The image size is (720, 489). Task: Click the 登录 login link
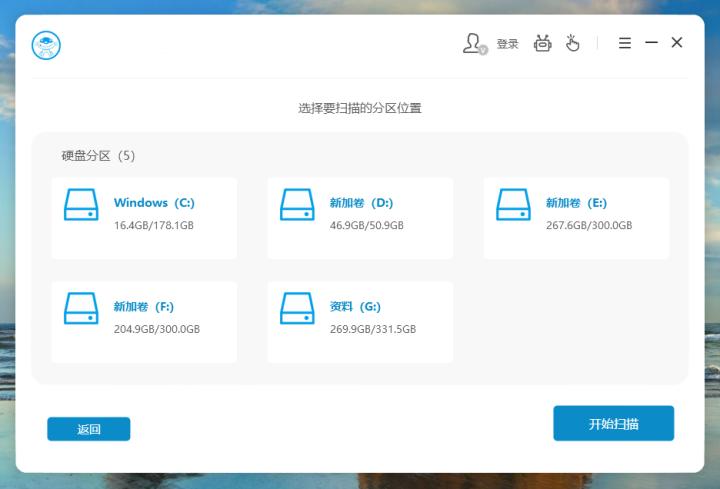click(x=507, y=44)
